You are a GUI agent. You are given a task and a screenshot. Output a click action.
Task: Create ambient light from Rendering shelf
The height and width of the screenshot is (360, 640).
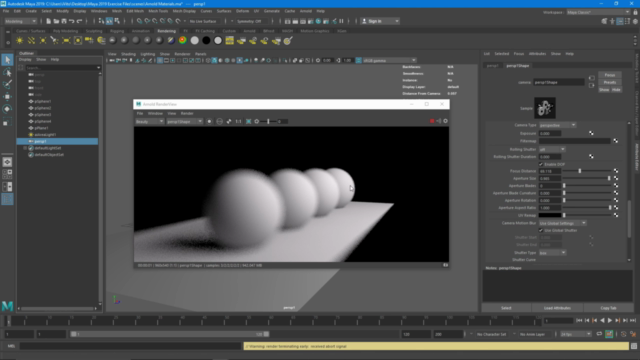pyautogui.click(x=20, y=40)
